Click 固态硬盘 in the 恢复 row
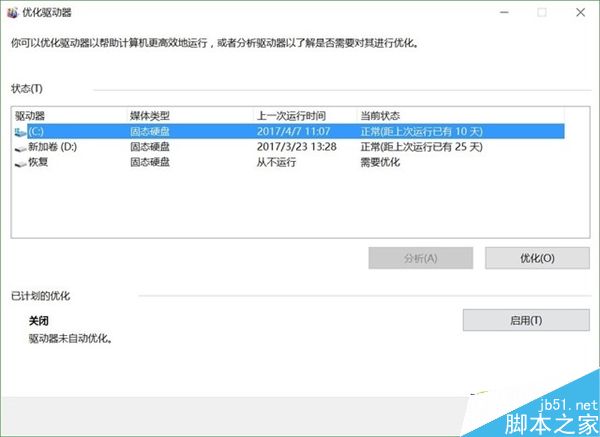 pyautogui.click(x=150, y=162)
